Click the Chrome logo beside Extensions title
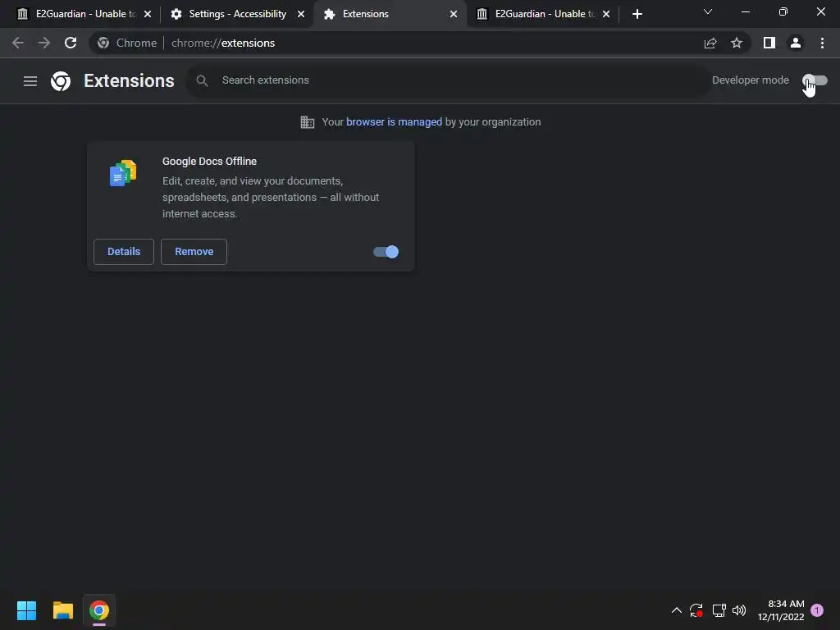The image size is (840, 630). [x=61, y=81]
